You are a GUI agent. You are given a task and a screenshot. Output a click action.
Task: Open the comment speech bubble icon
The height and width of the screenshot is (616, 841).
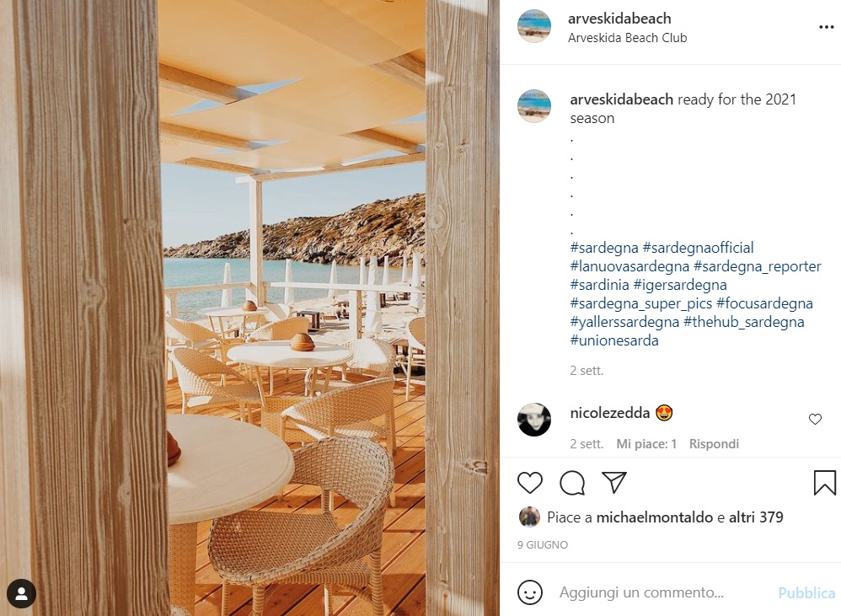coord(571,483)
